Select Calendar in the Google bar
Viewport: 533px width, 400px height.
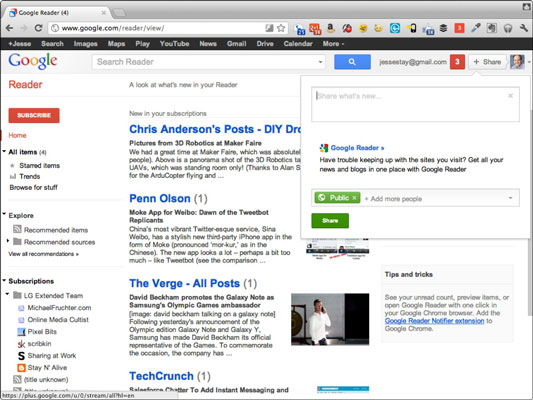click(298, 44)
